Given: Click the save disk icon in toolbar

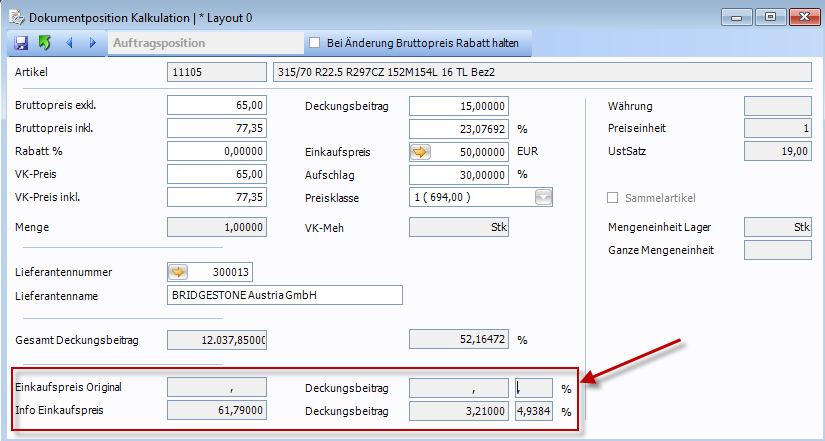Looking at the screenshot, I should coord(20,43).
